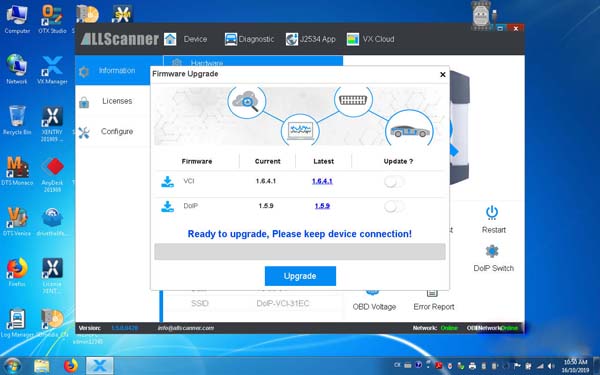This screenshot has width=600, height=375.
Task: Open the XENTRY desktop icon
Action: (52, 124)
